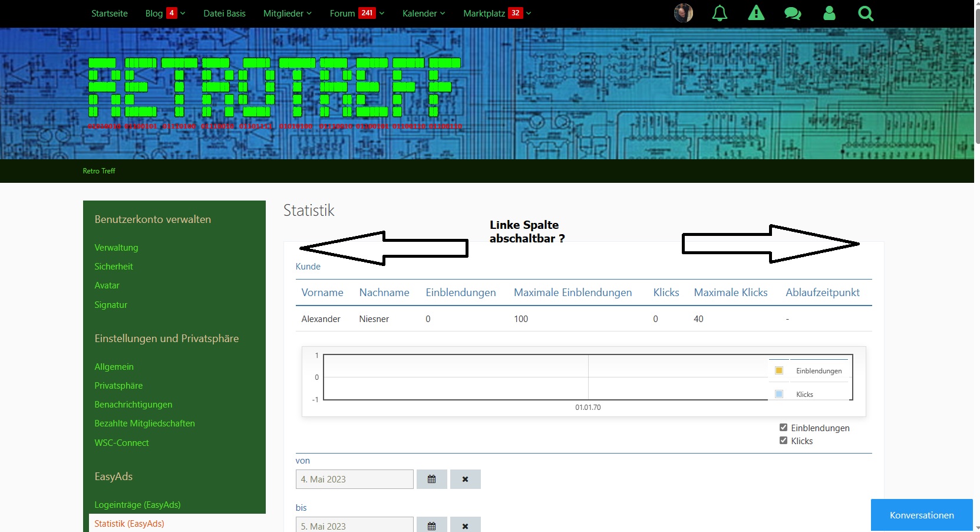This screenshot has height=532, width=980.
Task: Open Datei Basis menu item
Action: (224, 13)
